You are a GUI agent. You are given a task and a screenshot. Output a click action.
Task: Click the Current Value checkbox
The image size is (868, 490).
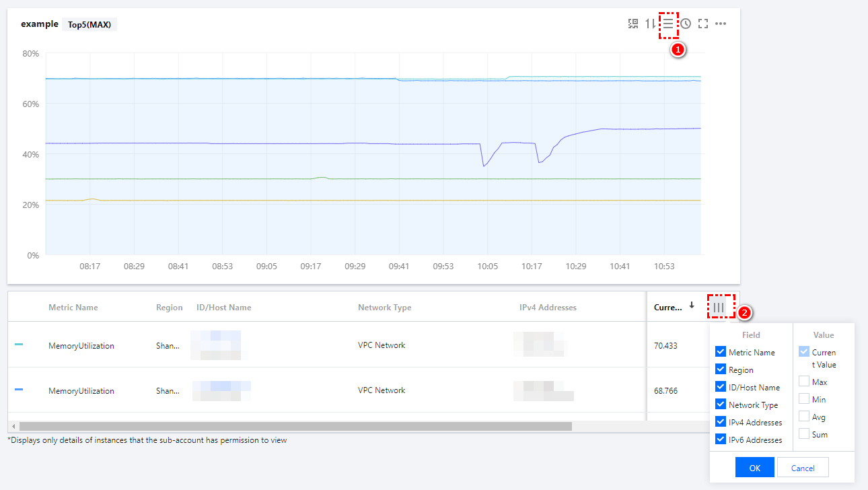(804, 352)
